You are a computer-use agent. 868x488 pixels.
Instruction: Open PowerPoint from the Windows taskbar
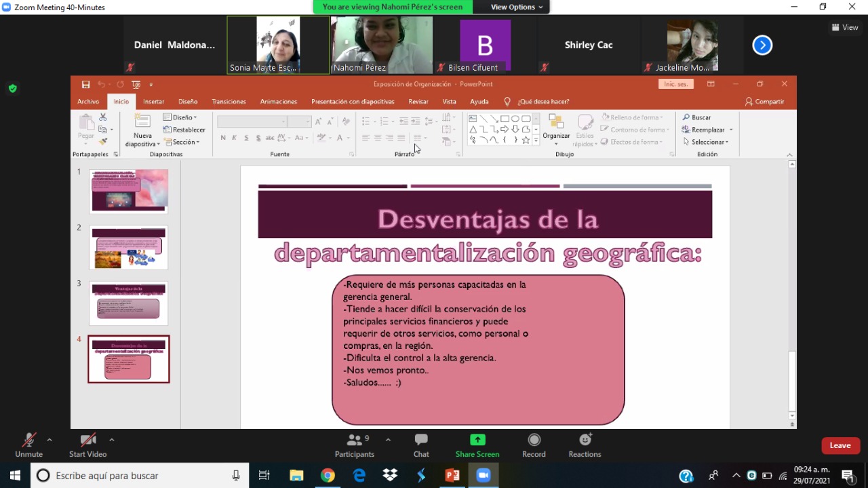coord(452,476)
